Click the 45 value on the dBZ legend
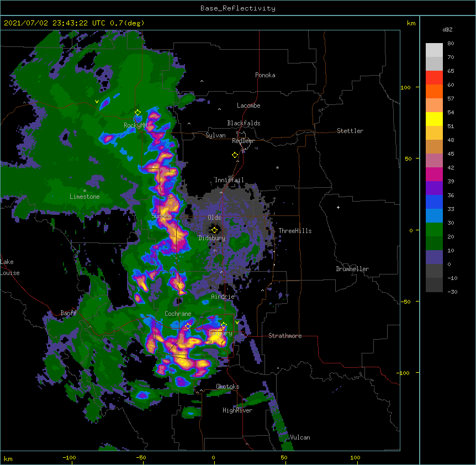 click(451, 154)
